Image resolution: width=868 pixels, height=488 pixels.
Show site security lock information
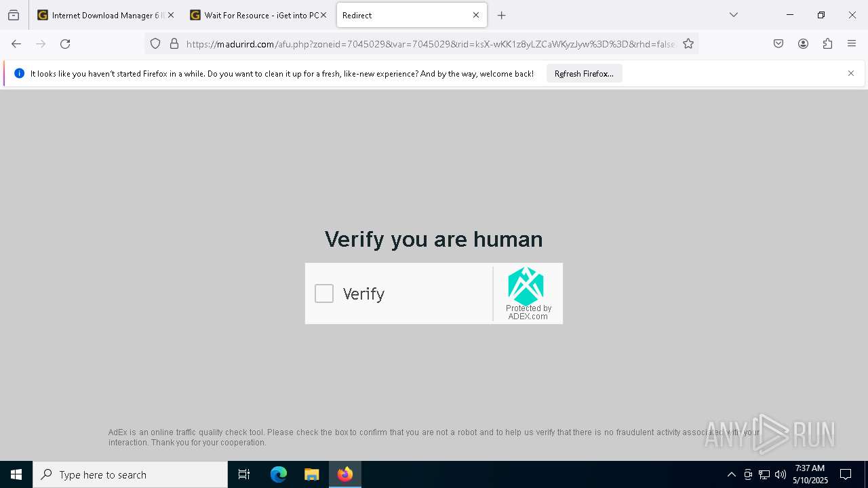174,44
